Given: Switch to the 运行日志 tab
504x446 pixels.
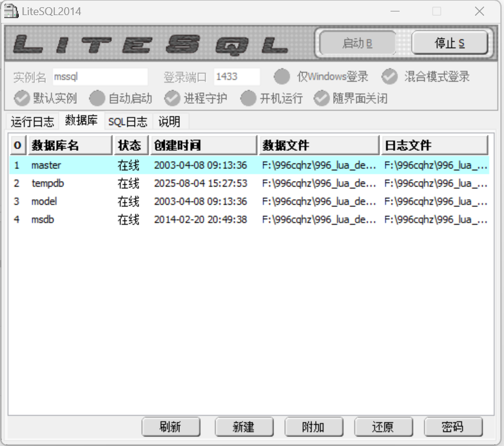Looking at the screenshot, I should point(32,122).
